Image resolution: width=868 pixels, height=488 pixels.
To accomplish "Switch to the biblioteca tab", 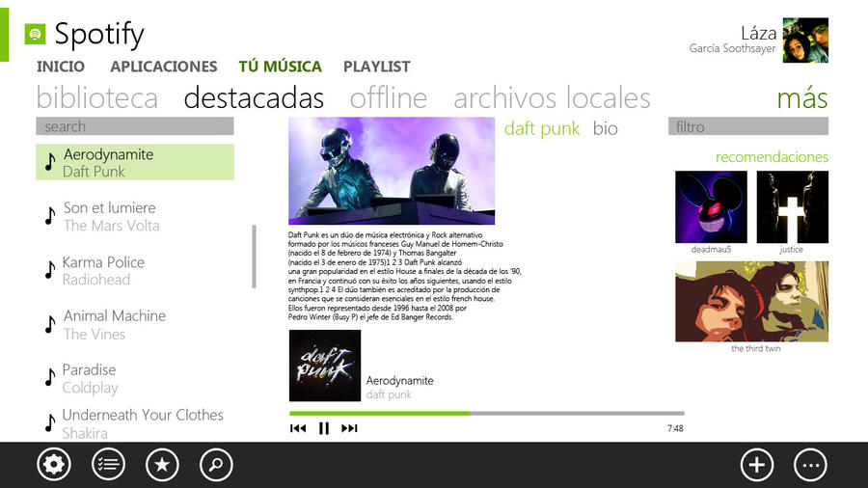I will click(x=97, y=98).
